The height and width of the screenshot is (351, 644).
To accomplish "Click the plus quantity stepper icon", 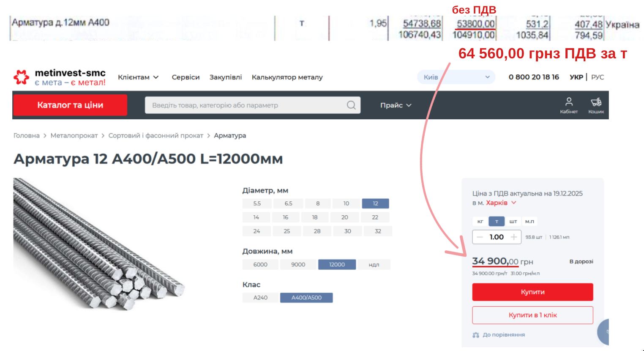I will 513,237.
